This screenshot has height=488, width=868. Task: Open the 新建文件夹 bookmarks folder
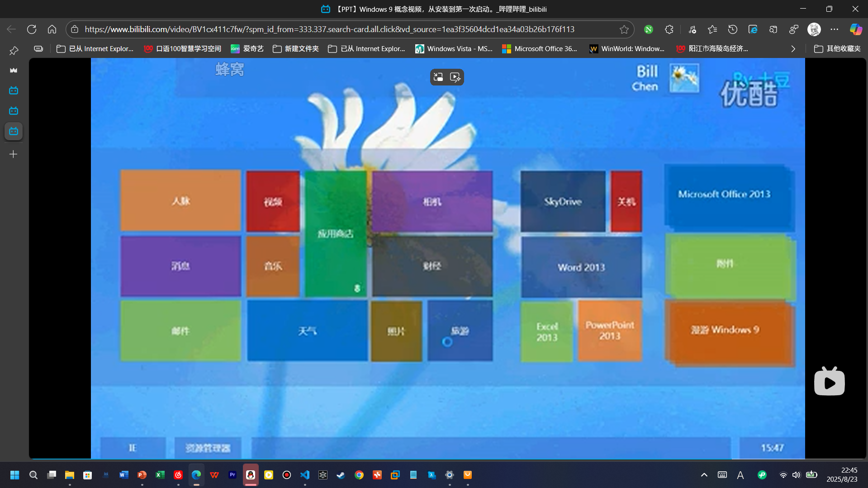(x=296, y=49)
